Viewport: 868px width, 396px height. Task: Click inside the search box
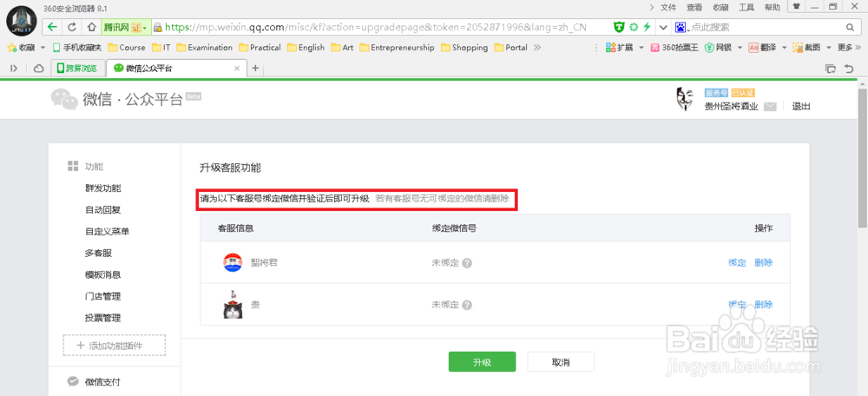pyautogui.click(x=766, y=27)
